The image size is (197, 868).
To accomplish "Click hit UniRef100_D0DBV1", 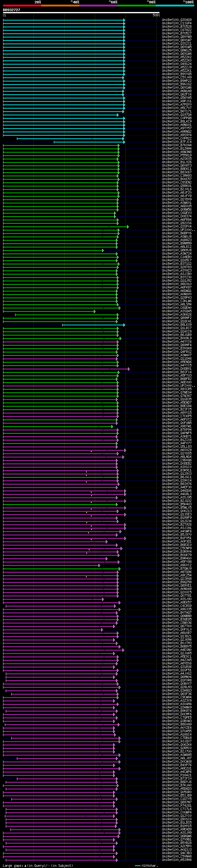I will [x=177, y=369].
